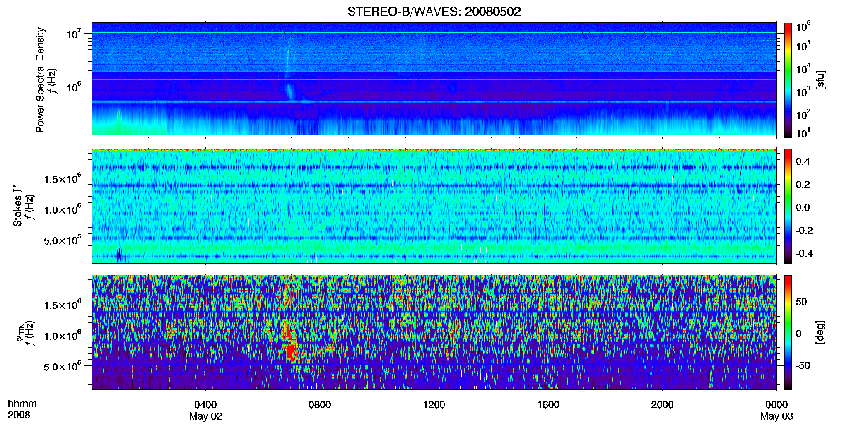Select the 0000 time tick label
Viewport: 868px width, 447px height.
(x=776, y=405)
